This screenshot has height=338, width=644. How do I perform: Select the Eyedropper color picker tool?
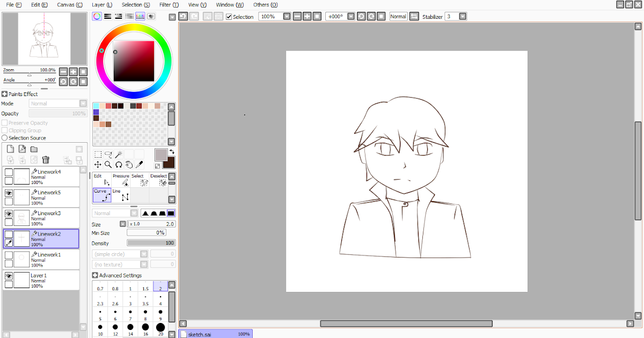point(139,165)
